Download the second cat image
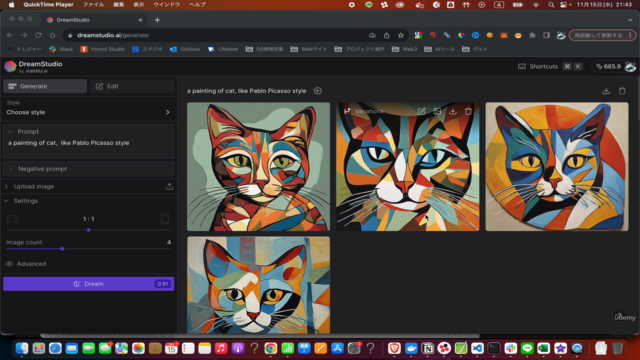The width and height of the screenshot is (640, 360). point(453,111)
